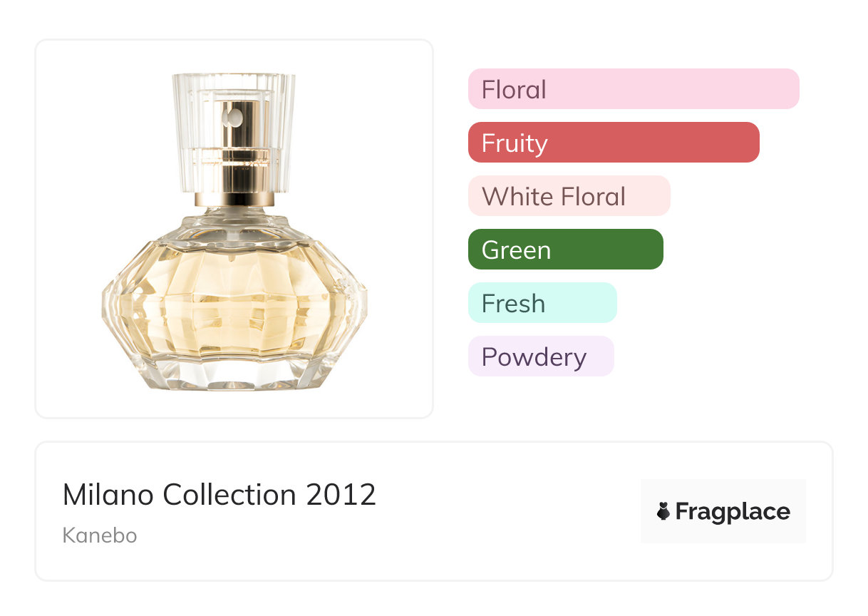
Task: Choose the White Floral accord bar
Action: pyautogui.click(x=569, y=196)
